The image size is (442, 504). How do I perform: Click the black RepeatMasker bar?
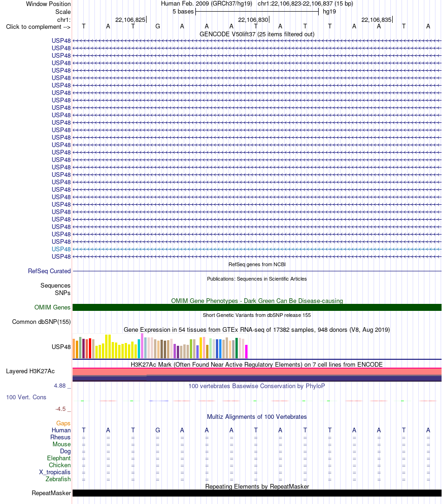click(257, 493)
